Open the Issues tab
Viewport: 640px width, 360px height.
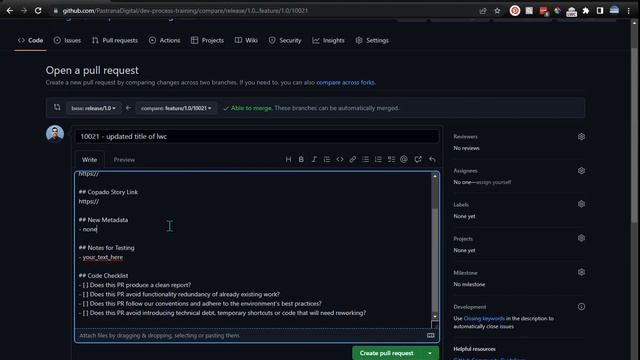point(67,40)
